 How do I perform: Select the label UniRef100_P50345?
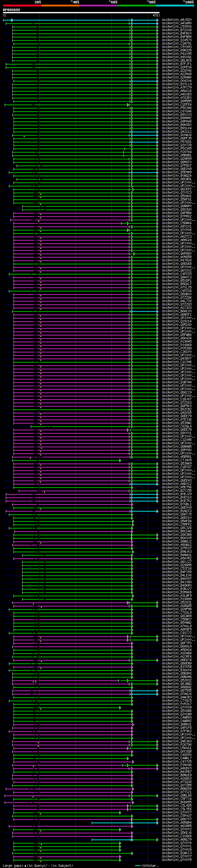177,149
